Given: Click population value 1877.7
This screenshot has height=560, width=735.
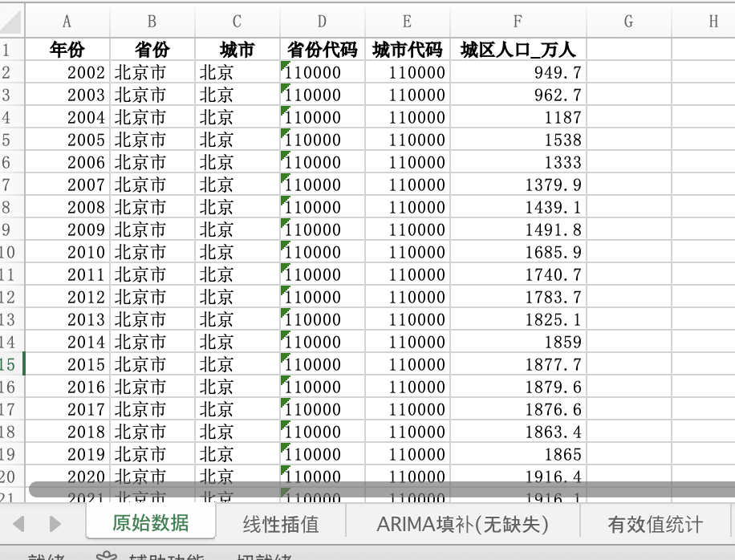Looking at the screenshot, I should [518, 364].
